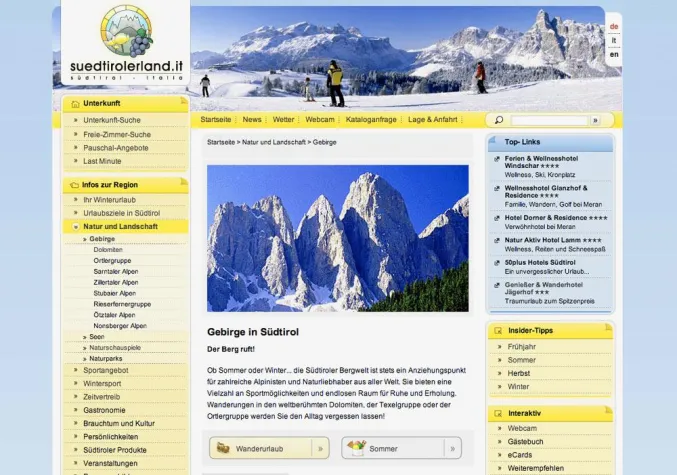This screenshot has width=677, height=475.
Task: Open the Wetter tab in top navigation
Action: pyautogui.click(x=283, y=119)
